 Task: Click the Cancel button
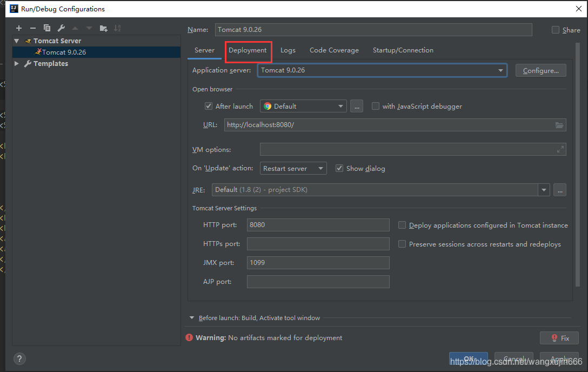tap(514, 358)
